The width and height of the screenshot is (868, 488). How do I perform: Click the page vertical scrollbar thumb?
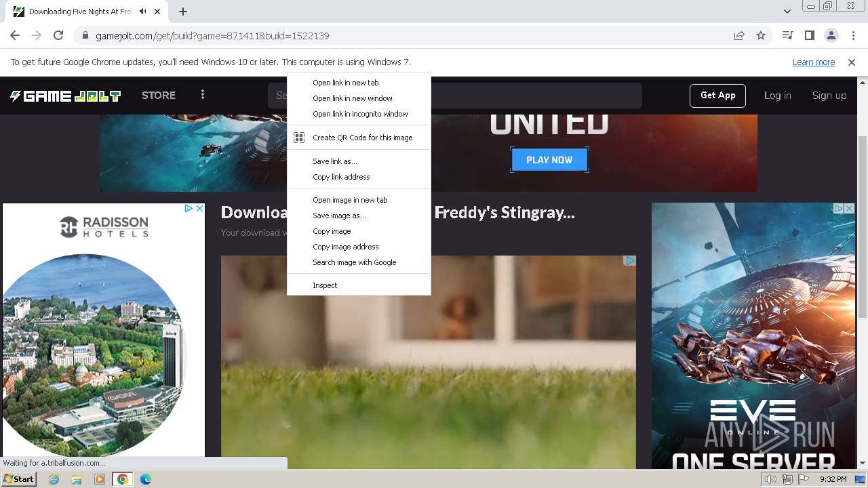coord(863,226)
